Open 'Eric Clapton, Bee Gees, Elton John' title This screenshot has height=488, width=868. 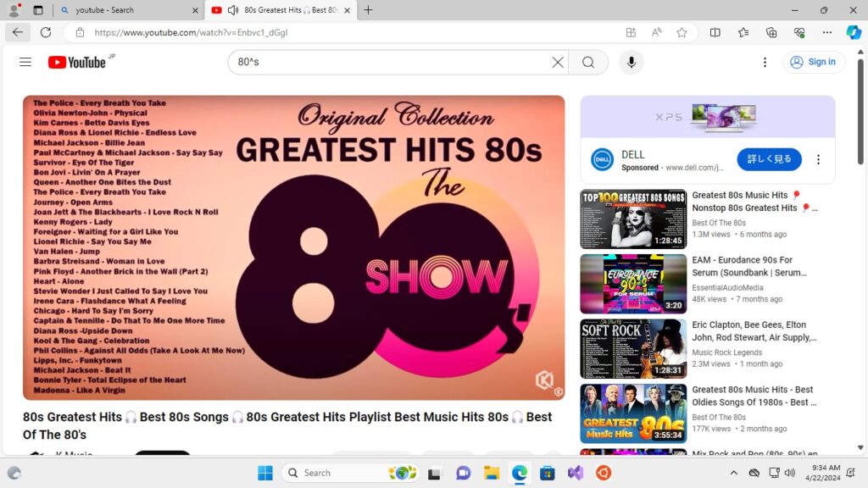coord(754,331)
